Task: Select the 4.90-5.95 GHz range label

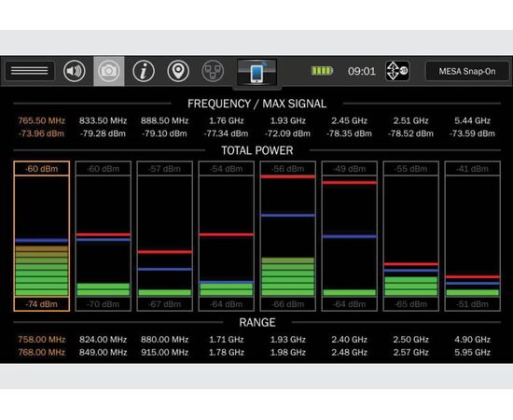Action: pyautogui.click(x=473, y=345)
